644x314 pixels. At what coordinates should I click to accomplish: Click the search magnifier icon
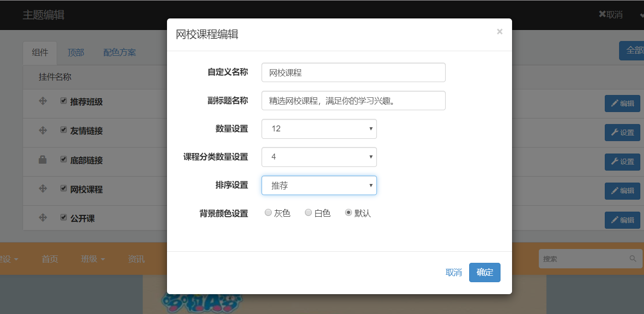[x=632, y=259]
